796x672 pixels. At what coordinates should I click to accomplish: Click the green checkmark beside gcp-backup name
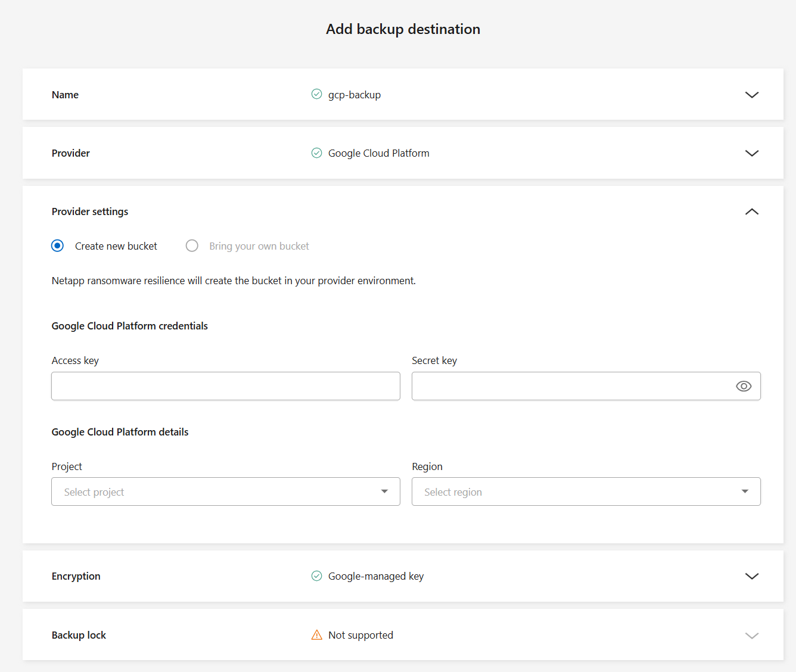tap(316, 94)
